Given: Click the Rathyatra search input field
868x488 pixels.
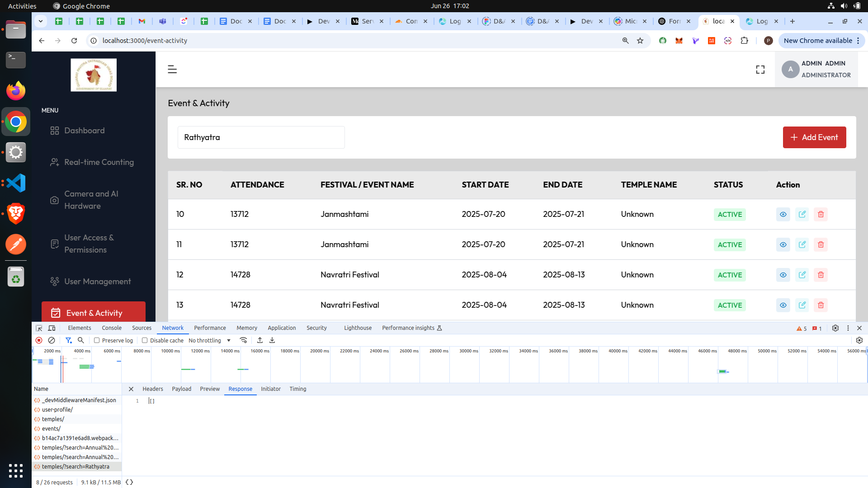Looking at the screenshot, I should (261, 137).
